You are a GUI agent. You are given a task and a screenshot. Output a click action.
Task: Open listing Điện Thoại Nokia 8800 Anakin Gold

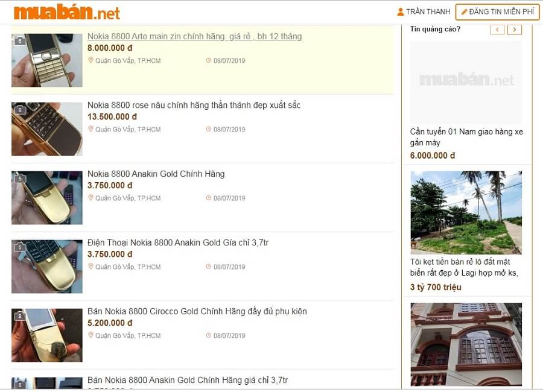(177, 242)
